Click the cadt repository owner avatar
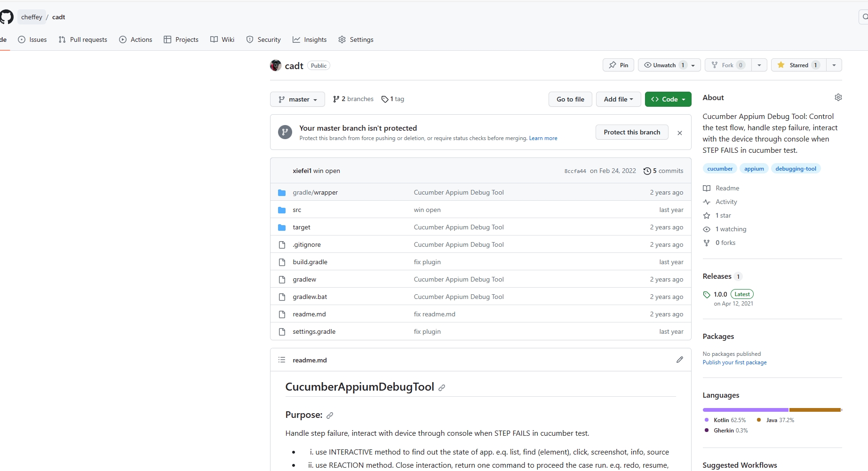 [x=276, y=65]
